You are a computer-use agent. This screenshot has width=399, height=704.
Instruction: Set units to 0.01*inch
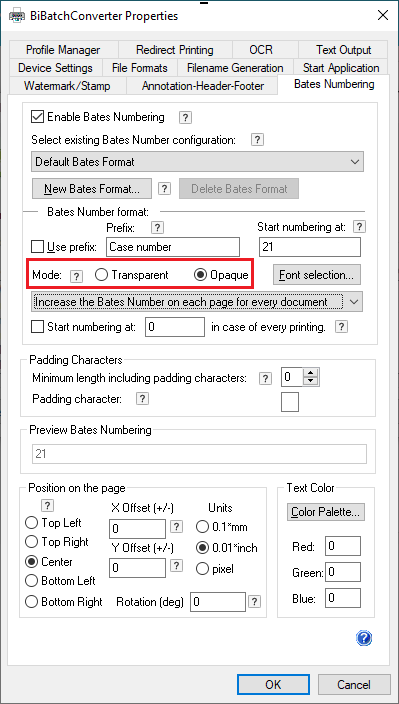coord(203,548)
